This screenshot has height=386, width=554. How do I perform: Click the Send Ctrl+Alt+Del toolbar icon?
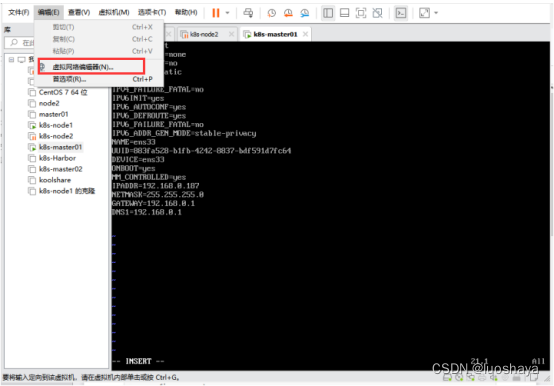pyautogui.click(x=248, y=13)
